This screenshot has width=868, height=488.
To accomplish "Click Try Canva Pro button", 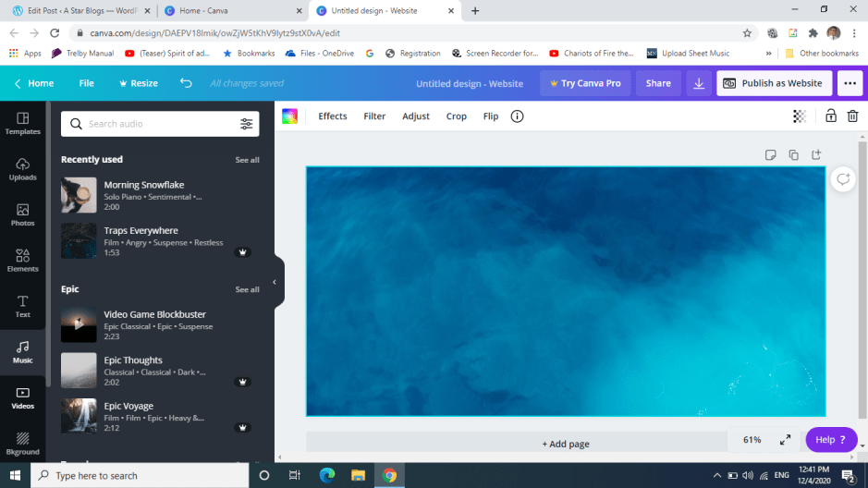I will 585,83.
